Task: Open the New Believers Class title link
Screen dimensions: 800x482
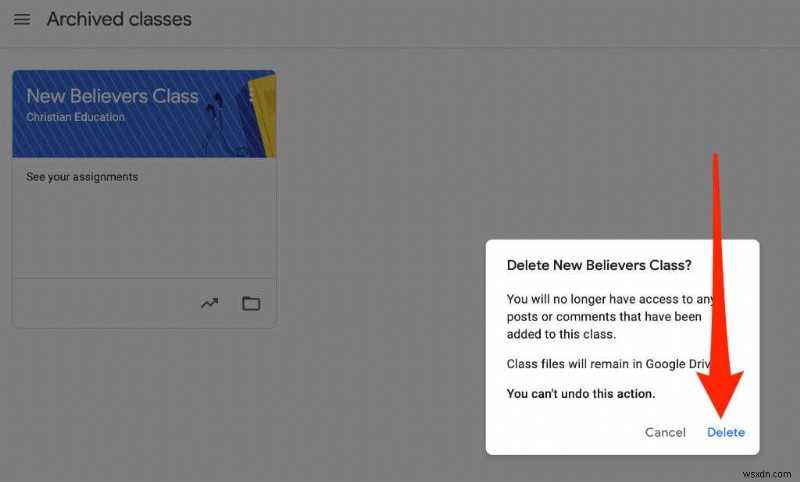Action: tap(112, 96)
